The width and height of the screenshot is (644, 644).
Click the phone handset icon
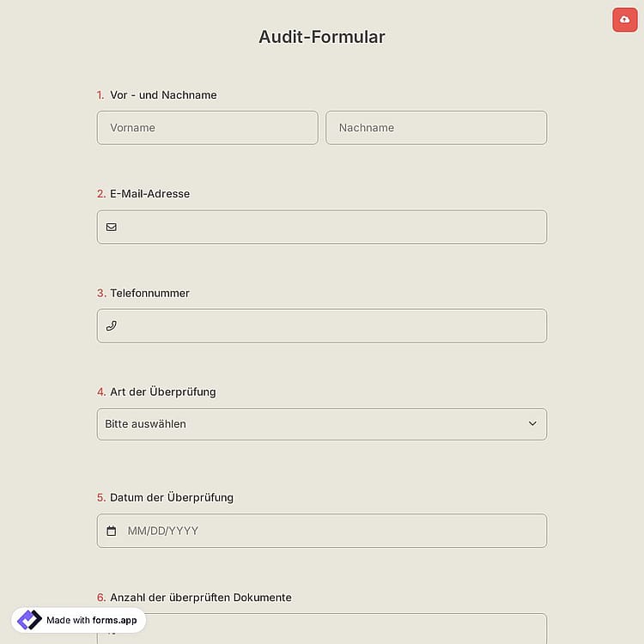112,325
